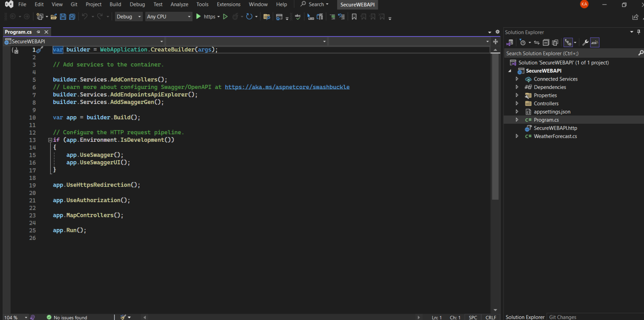Switch to the Git Changes tab
The height and width of the screenshot is (320, 644).
(563, 317)
